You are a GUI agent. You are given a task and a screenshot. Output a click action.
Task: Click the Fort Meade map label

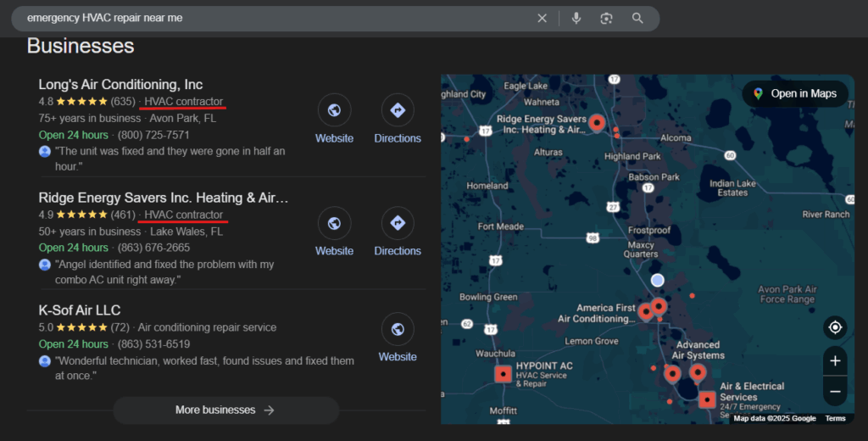click(x=501, y=226)
